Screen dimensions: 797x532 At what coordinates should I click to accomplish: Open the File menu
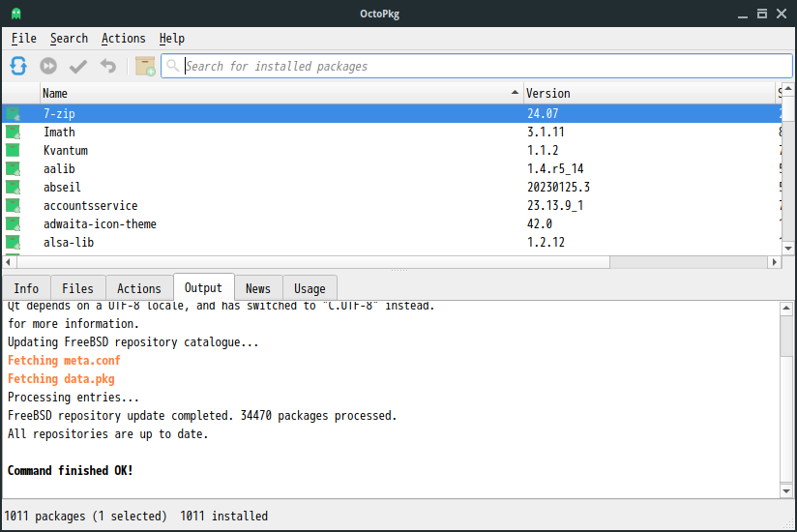click(x=24, y=39)
